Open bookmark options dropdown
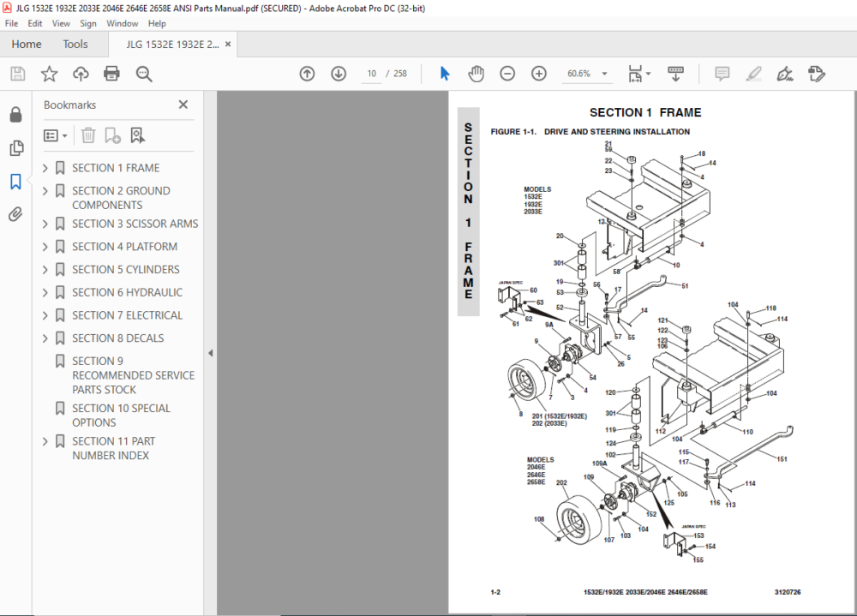This screenshot has height=616, width=857. pyautogui.click(x=56, y=135)
